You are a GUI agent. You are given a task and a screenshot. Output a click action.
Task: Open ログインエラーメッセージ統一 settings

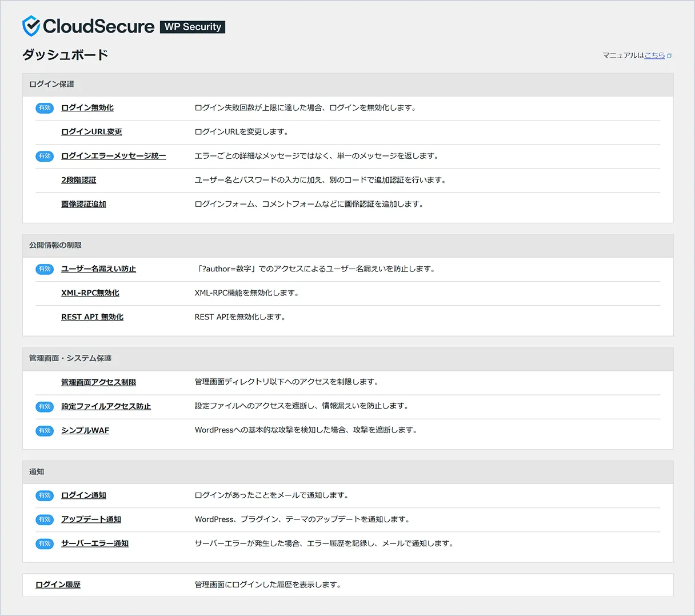(x=114, y=155)
